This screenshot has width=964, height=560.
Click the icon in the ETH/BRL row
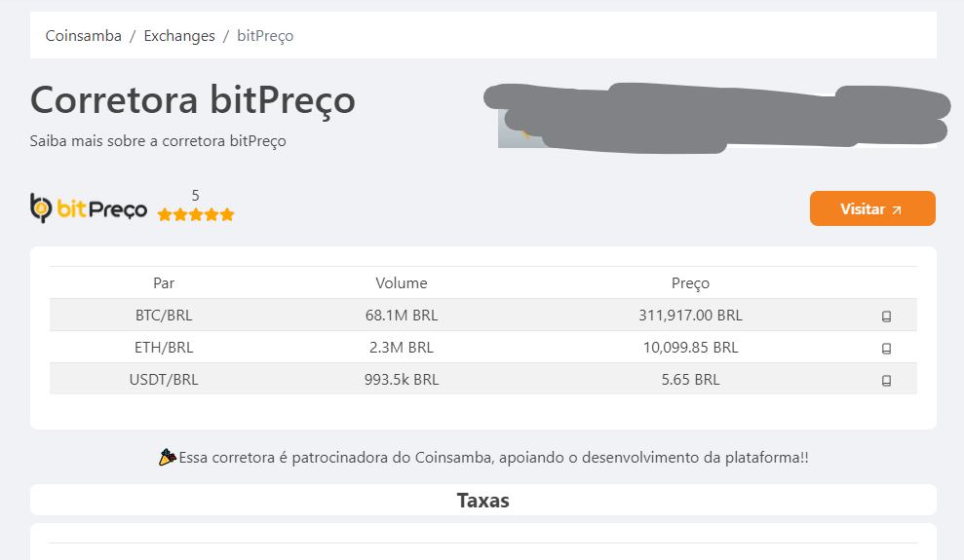[886, 348]
